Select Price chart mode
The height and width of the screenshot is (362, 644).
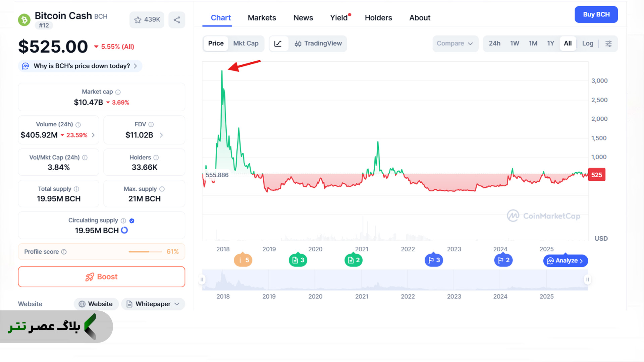216,44
